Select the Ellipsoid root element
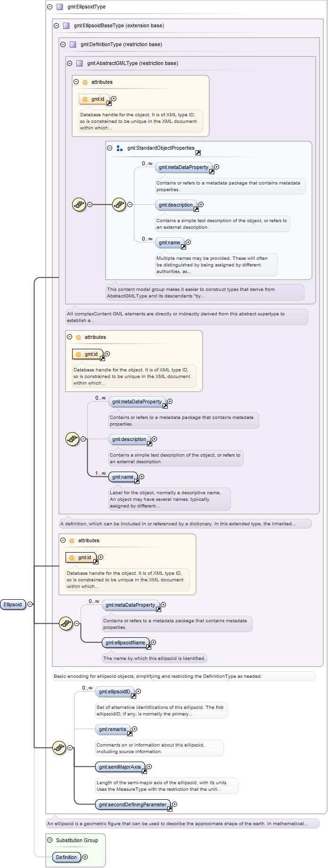Screen dimensions: 328x868 13,604
